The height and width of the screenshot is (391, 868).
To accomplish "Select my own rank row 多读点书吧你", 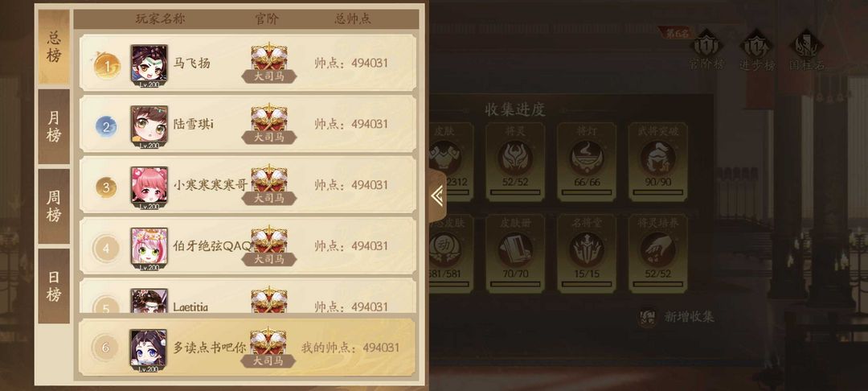I will pos(248,348).
